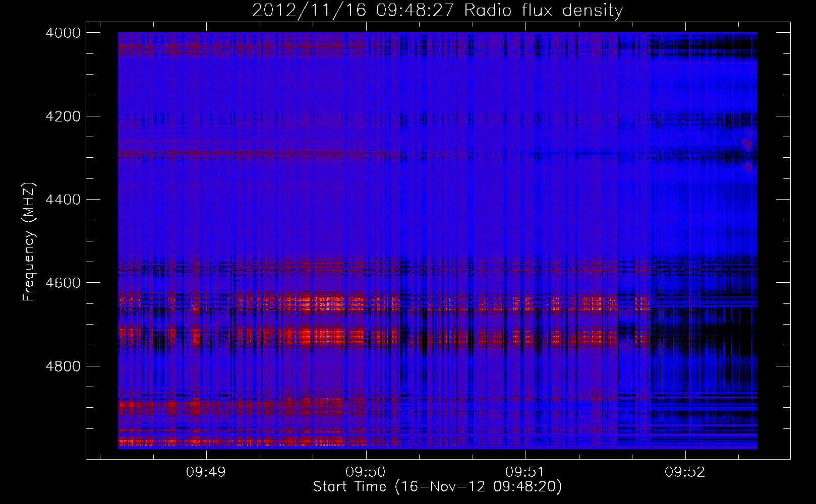Click the 'Start Time (16-Nov-12 09:48:20)' x-axis label

437,487
